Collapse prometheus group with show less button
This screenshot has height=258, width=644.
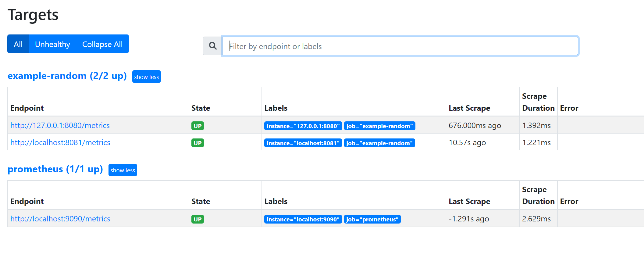(123, 170)
